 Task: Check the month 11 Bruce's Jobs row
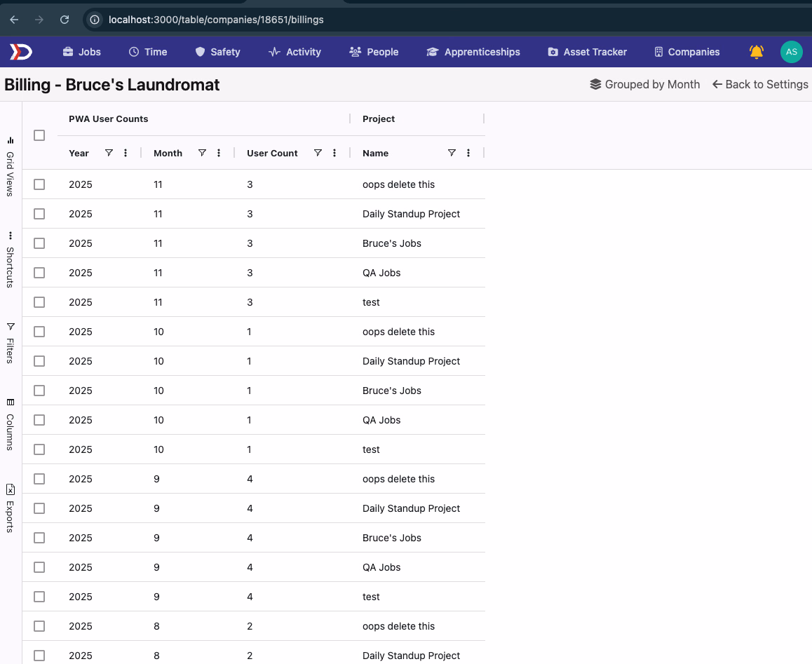39,243
